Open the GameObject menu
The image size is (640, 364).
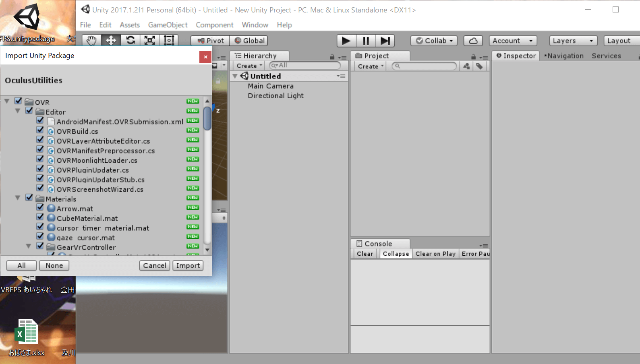point(168,25)
